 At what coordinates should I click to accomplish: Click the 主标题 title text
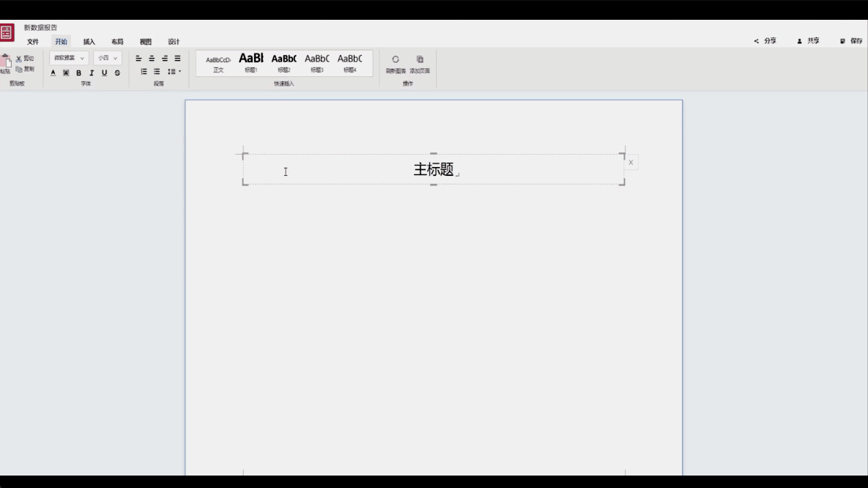[x=434, y=169]
